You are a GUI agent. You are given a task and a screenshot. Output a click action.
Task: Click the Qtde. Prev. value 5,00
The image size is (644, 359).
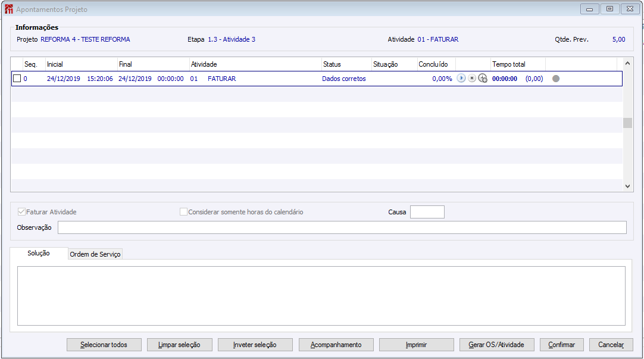[x=618, y=39]
